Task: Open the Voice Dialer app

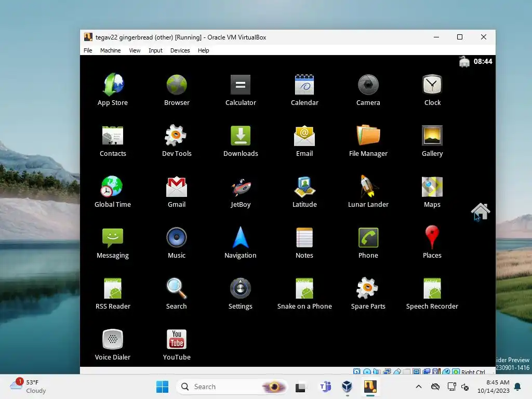Action: (113, 344)
